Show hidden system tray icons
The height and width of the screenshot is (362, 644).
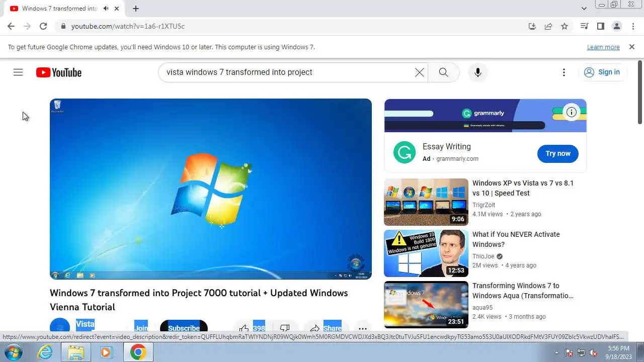[x=556, y=352]
